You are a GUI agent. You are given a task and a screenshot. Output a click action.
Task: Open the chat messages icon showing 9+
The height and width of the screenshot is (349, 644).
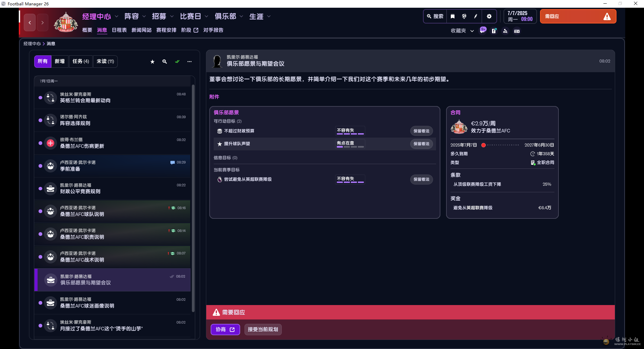point(483,30)
